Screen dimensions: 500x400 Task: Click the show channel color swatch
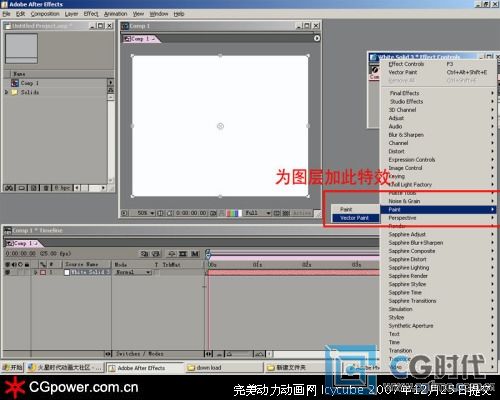pyautogui.click(x=233, y=213)
